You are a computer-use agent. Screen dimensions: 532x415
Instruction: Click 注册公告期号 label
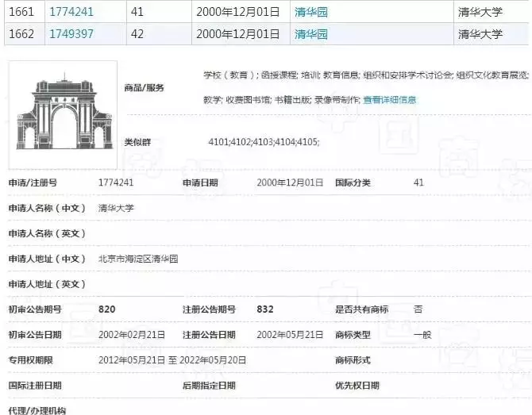pyautogui.click(x=209, y=309)
